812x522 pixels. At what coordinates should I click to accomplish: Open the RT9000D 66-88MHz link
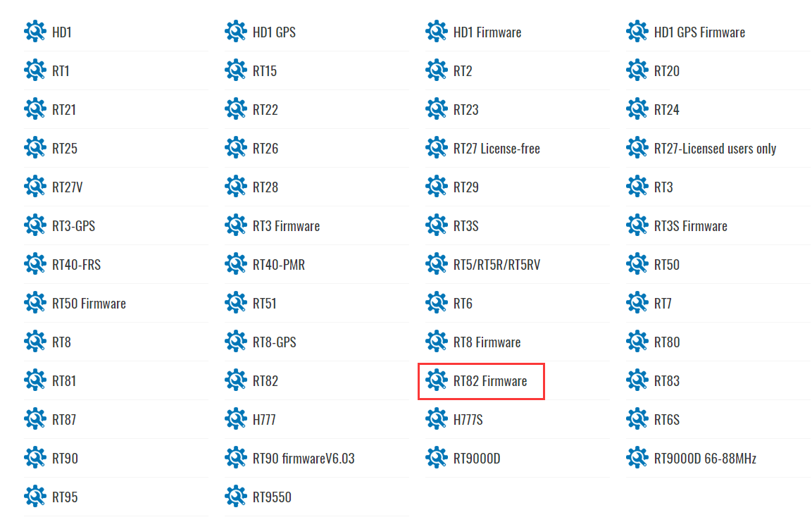[x=705, y=459]
